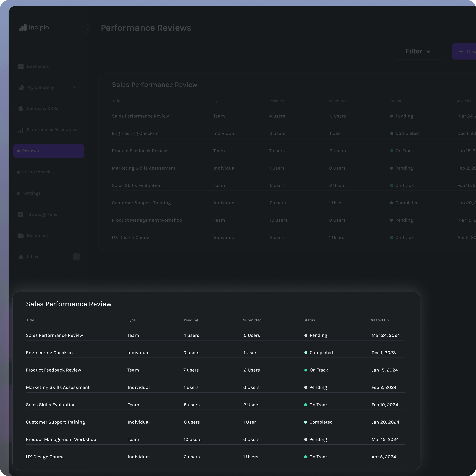Select the Reviews menu item
The height and width of the screenshot is (476, 476).
30,151
